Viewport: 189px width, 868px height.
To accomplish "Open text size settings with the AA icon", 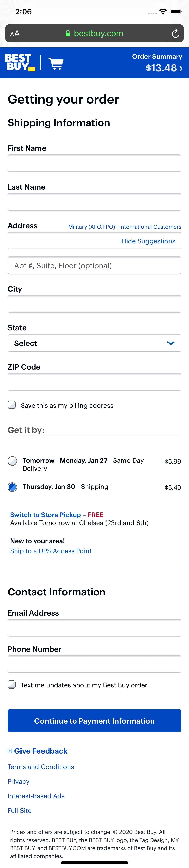I will 14,33.
